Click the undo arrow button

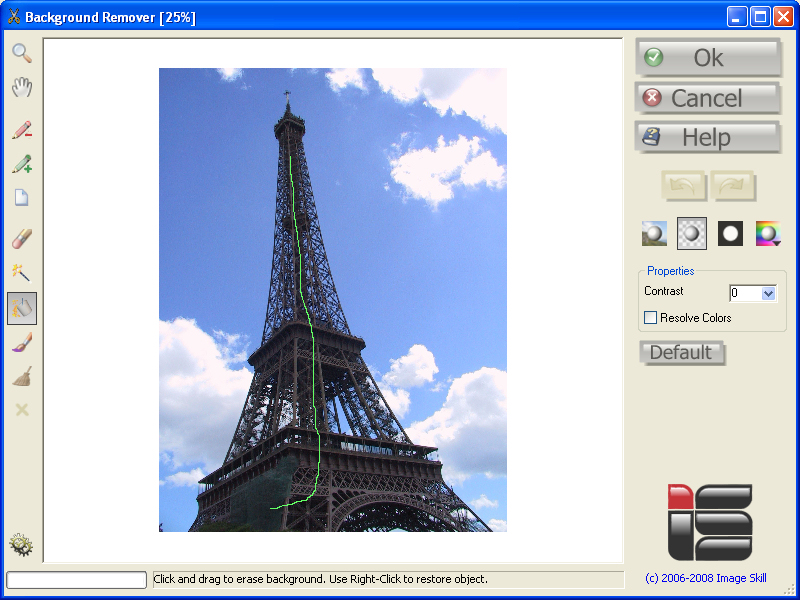point(684,186)
